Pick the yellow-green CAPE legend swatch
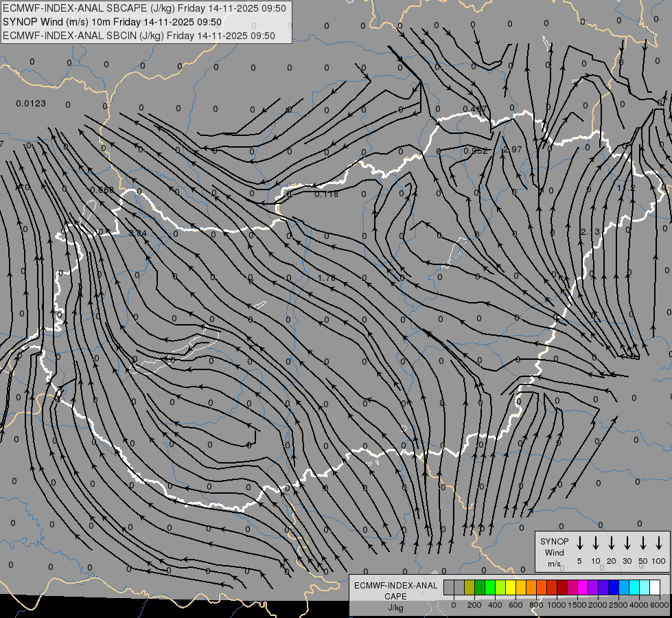 pyautogui.click(x=500, y=587)
